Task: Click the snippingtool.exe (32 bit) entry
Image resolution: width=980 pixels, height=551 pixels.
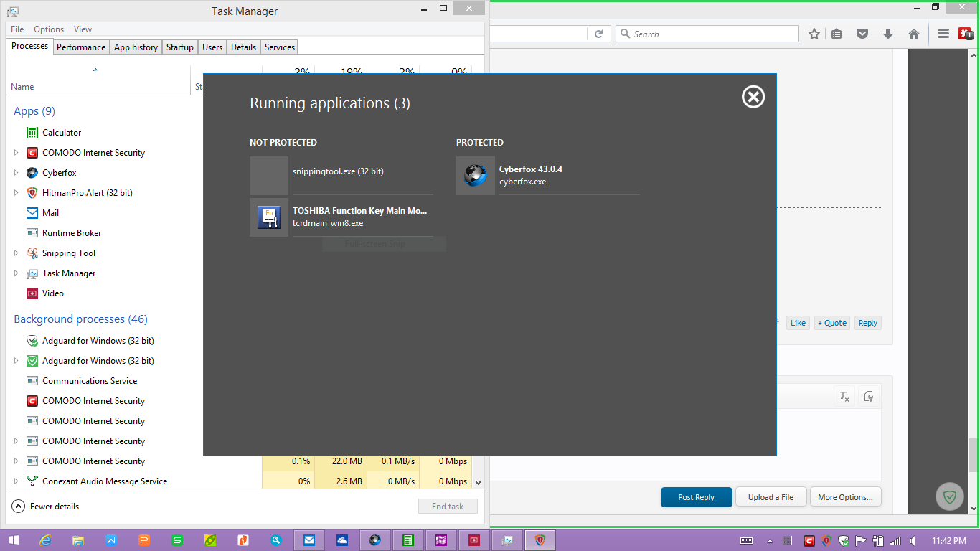Action: [x=341, y=176]
